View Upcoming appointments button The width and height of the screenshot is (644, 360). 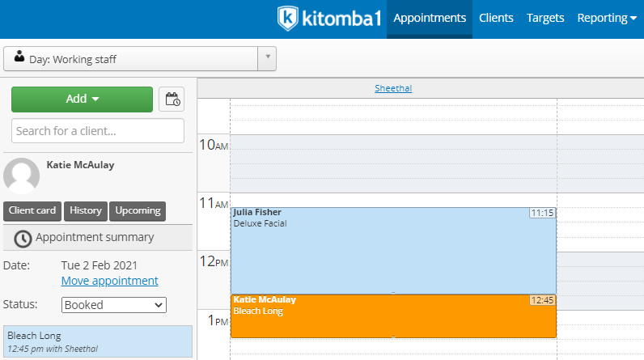(x=138, y=211)
